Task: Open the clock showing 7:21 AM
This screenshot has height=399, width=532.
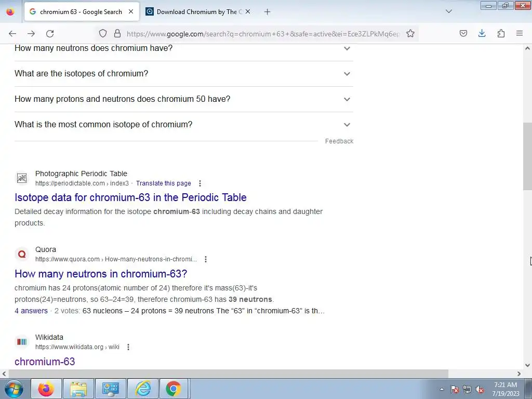Action: click(x=506, y=389)
